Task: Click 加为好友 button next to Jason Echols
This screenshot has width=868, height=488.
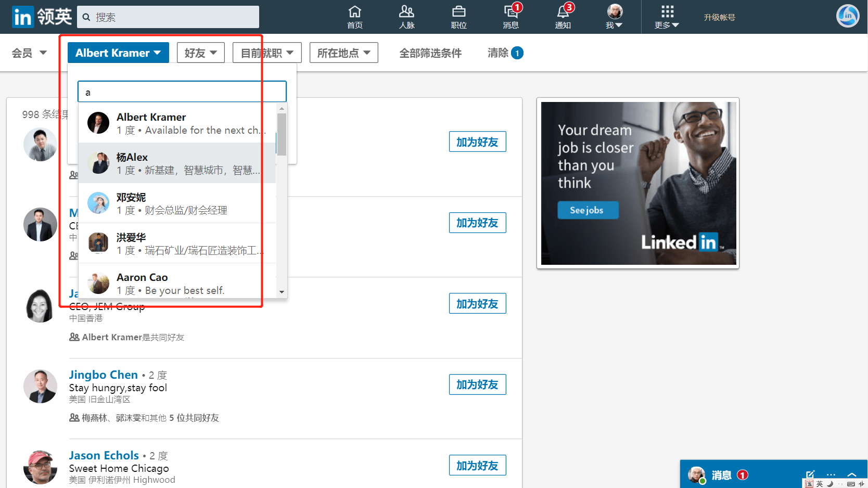Action: point(477,465)
